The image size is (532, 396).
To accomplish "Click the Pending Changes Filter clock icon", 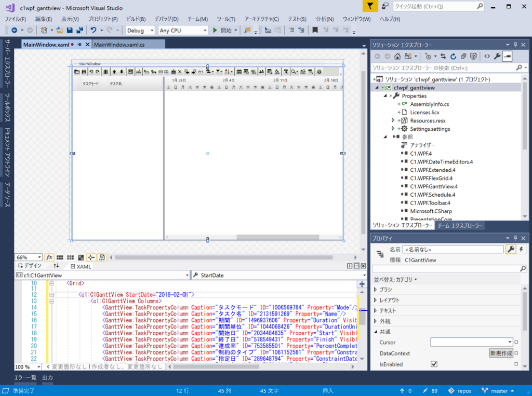I will (x=428, y=56).
